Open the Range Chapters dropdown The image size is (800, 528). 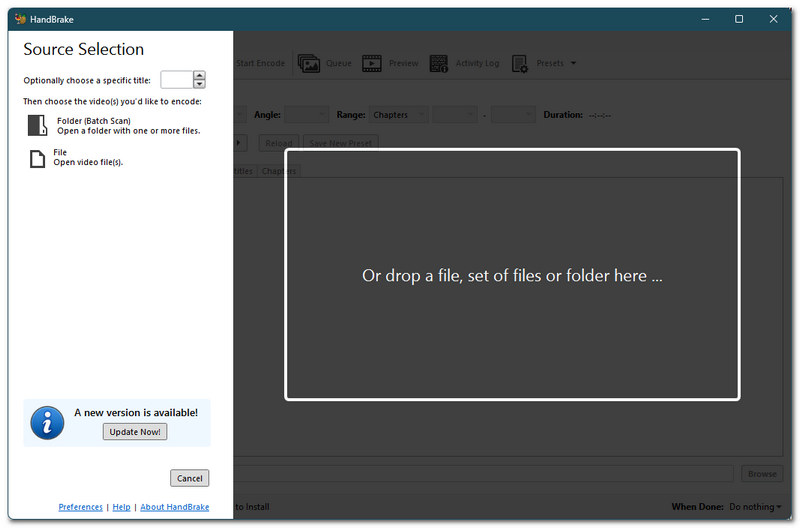tap(398, 115)
